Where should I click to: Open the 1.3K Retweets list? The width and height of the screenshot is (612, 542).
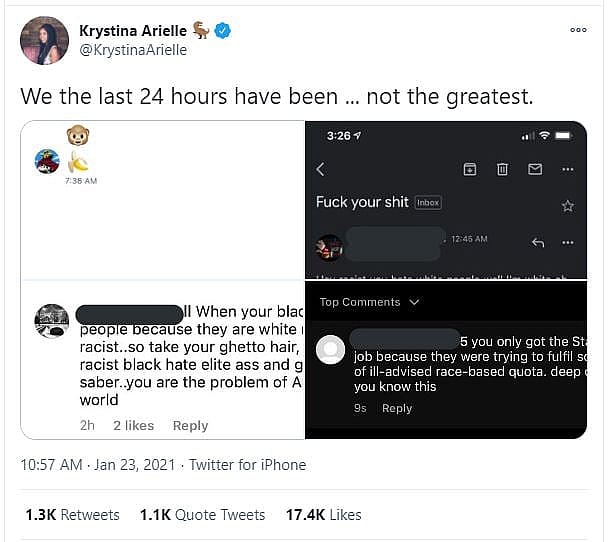(72, 514)
